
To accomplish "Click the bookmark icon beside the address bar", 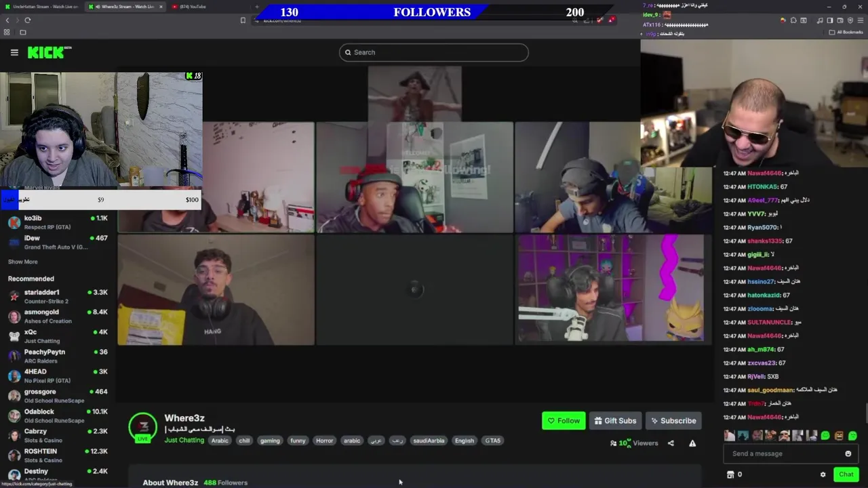I will 243,20.
